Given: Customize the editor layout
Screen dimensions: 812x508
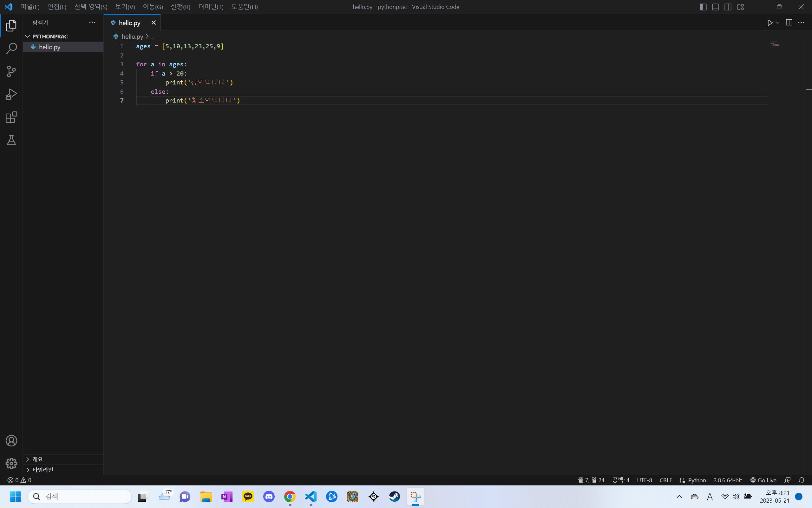Looking at the screenshot, I should coord(741,7).
